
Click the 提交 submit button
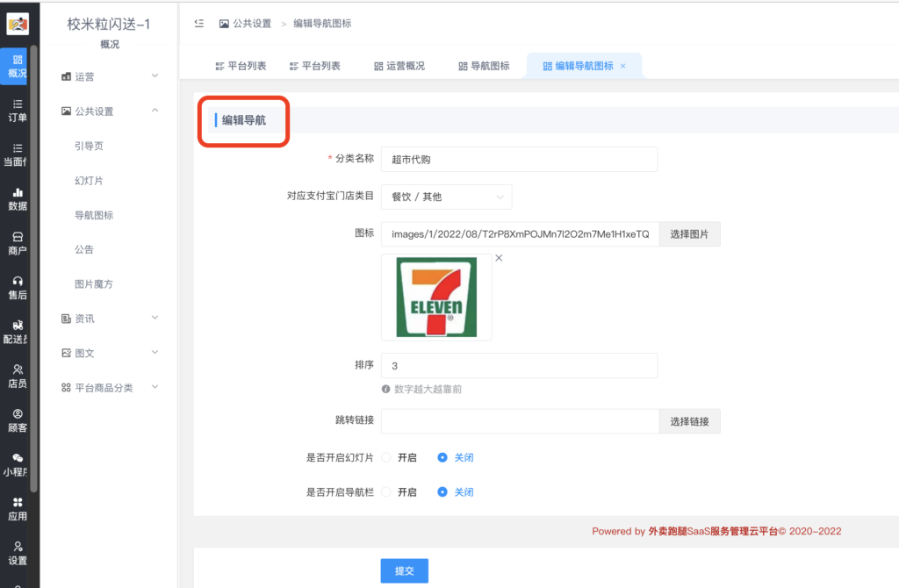point(404,570)
